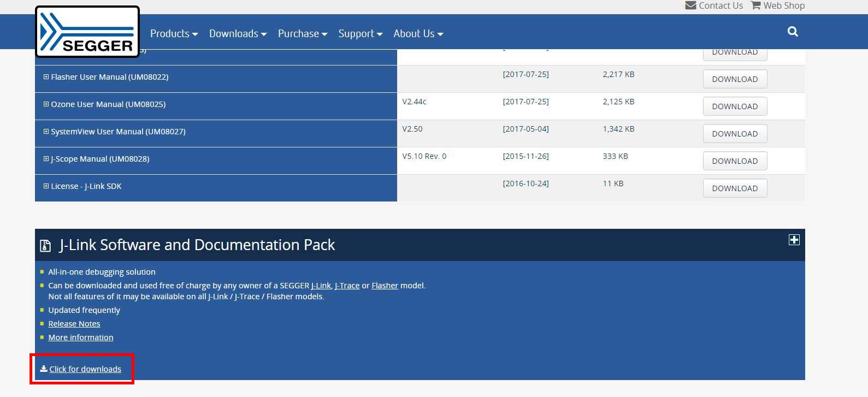868x397 pixels.
Task: Select the SystemView User Manual (UM08027) title
Action: (118, 132)
